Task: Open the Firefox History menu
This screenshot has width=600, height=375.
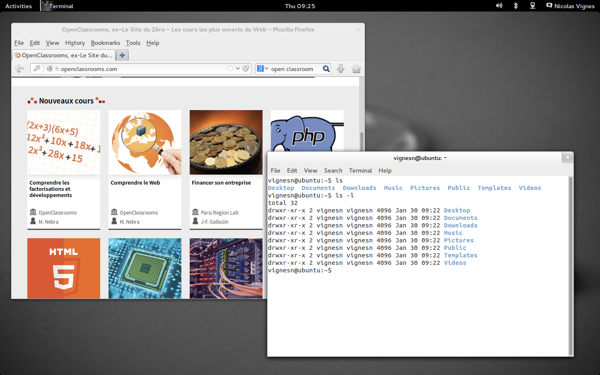Action: coord(75,43)
